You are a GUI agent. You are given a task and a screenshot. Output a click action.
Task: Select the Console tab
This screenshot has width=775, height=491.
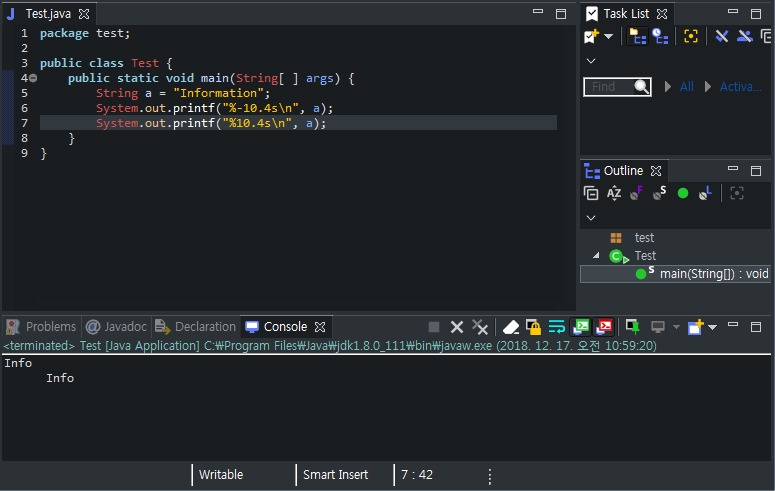285,327
